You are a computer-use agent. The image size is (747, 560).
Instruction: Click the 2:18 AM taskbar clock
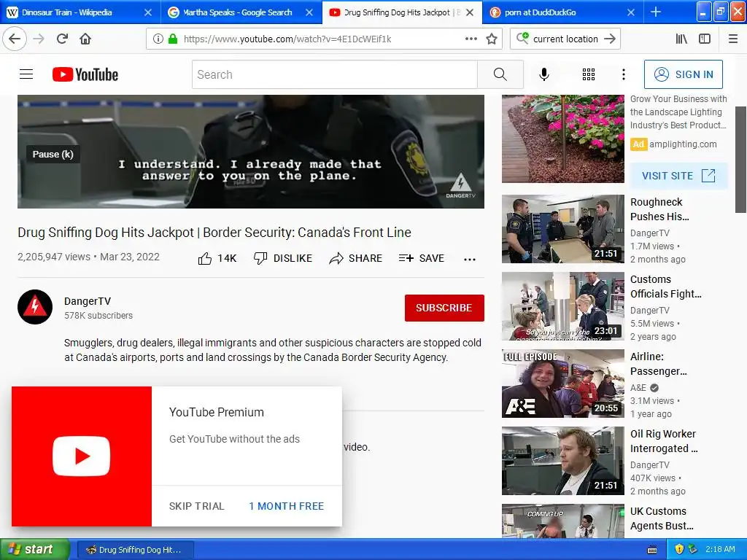pyautogui.click(x=720, y=549)
